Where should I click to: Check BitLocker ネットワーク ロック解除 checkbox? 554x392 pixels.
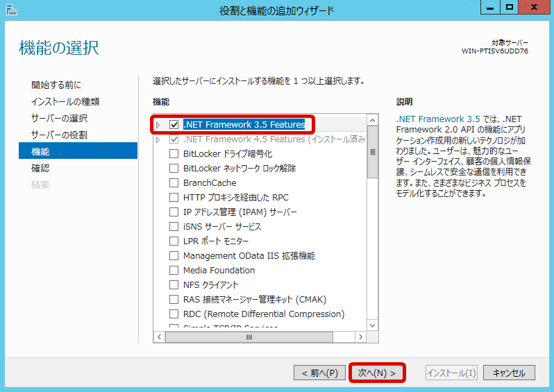(x=174, y=168)
